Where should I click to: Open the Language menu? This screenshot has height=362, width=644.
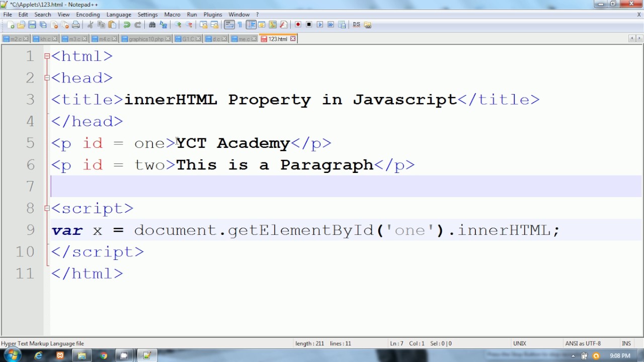click(x=119, y=15)
